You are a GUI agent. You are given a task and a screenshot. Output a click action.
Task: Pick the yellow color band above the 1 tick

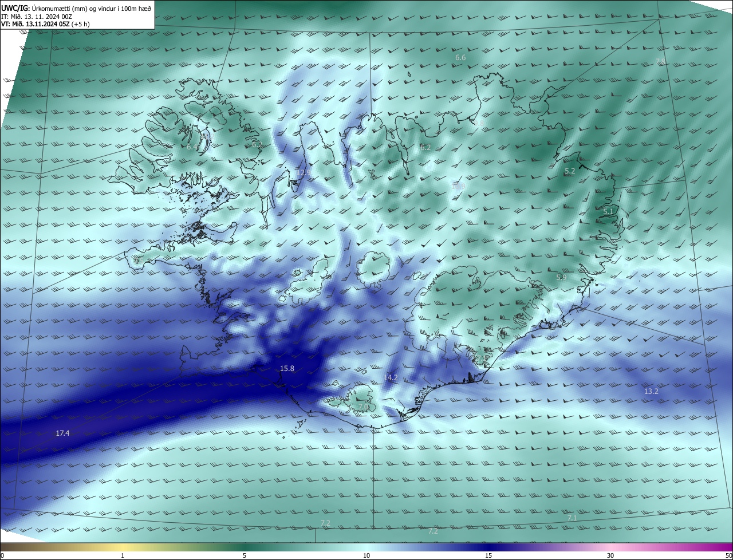(123, 547)
